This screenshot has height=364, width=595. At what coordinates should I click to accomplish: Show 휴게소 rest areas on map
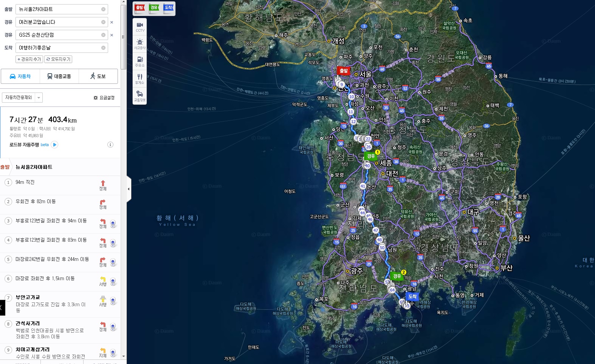coord(140,79)
